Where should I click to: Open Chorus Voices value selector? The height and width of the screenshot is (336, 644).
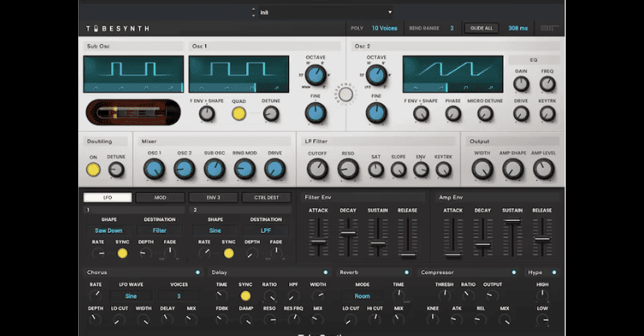click(179, 296)
